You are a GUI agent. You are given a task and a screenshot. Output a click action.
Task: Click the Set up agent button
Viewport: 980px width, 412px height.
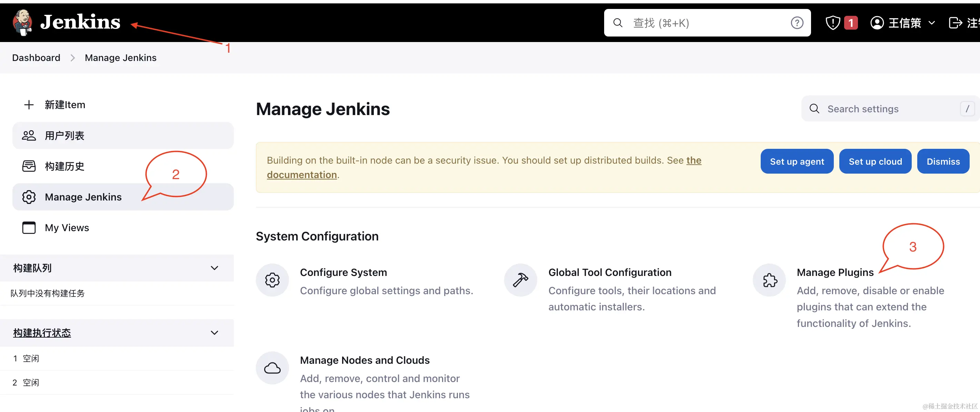coord(797,162)
